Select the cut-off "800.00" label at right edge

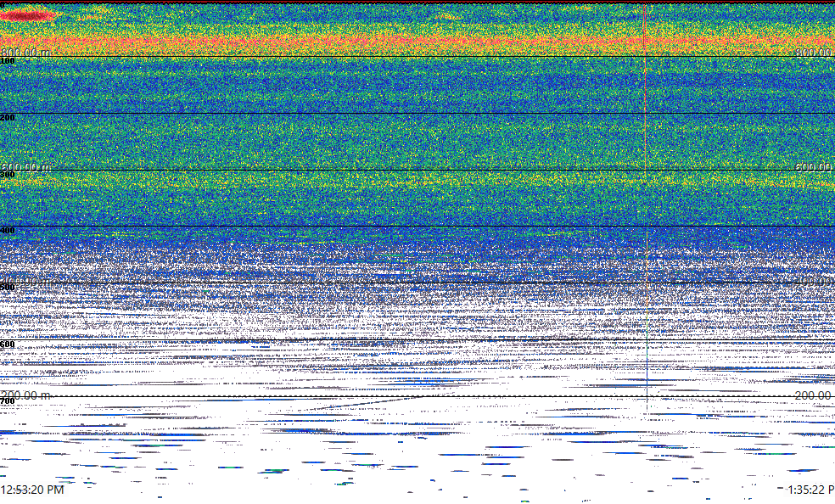pyautogui.click(x=815, y=52)
